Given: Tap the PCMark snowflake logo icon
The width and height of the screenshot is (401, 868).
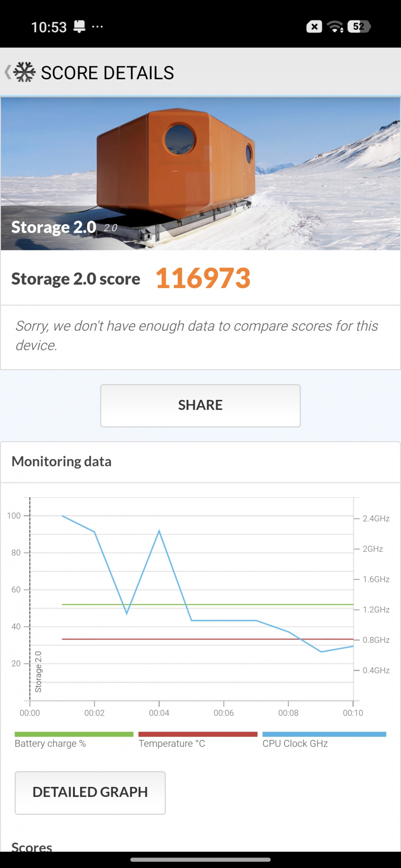Looking at the screenshot, I should [x=24, y=72].
